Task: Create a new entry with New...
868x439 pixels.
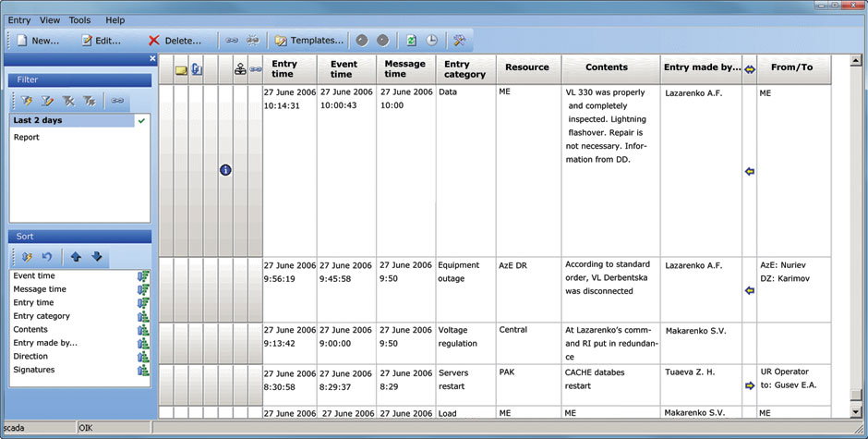Action: [38, 41]
